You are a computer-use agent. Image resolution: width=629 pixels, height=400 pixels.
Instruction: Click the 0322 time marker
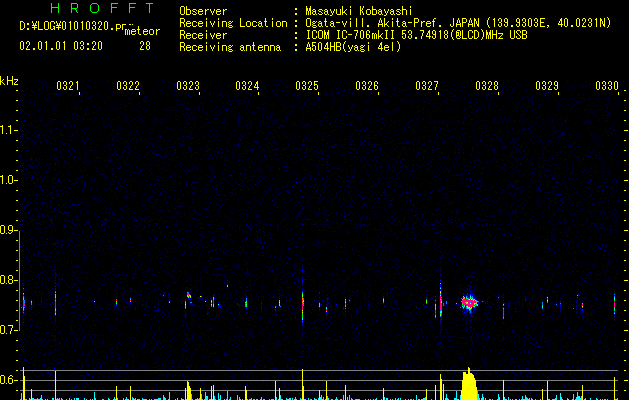tap(128, 86)
